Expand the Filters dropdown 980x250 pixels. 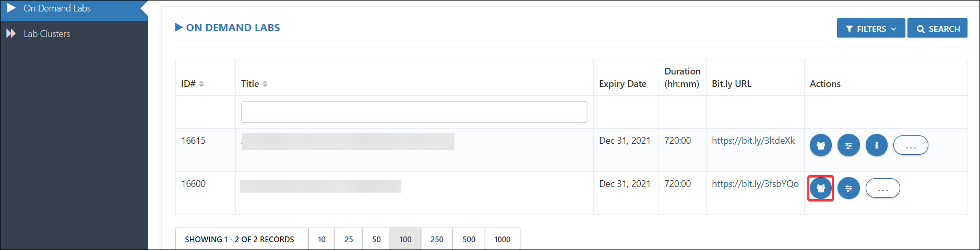pos(870,29)
